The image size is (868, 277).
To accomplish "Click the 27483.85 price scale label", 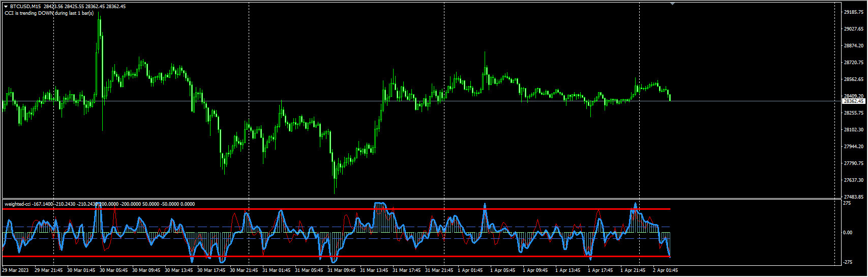I will pyautogui.click(x=854, y=197).
